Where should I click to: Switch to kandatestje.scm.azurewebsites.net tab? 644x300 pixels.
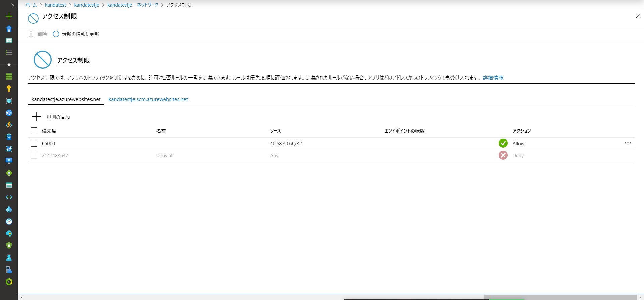point(148,99)
